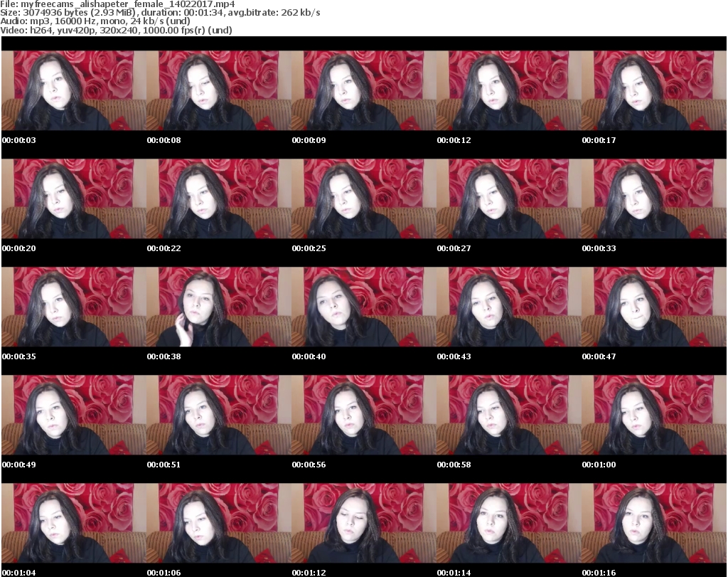Click the timestamp label 00:00:03
728x577 pixels.
click(18, 140)
